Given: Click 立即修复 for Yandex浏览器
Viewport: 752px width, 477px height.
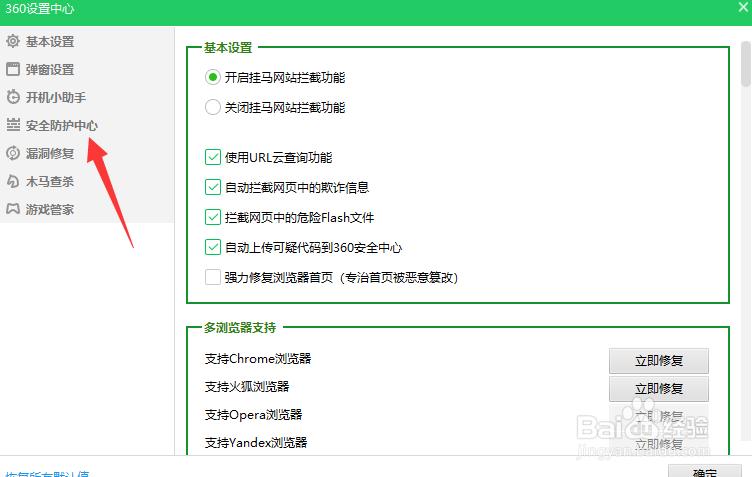Looking at the screenshot, I should click(658, 444).
